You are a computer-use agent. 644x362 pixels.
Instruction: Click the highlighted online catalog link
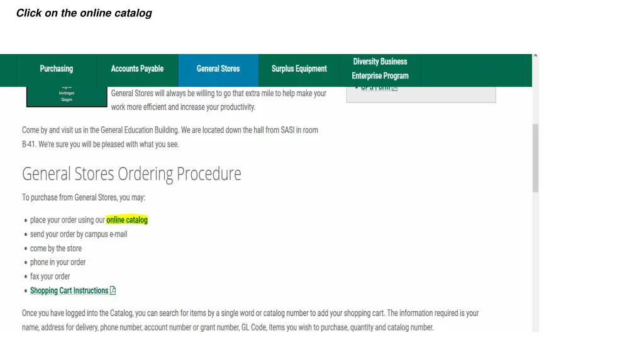[127, 220]
